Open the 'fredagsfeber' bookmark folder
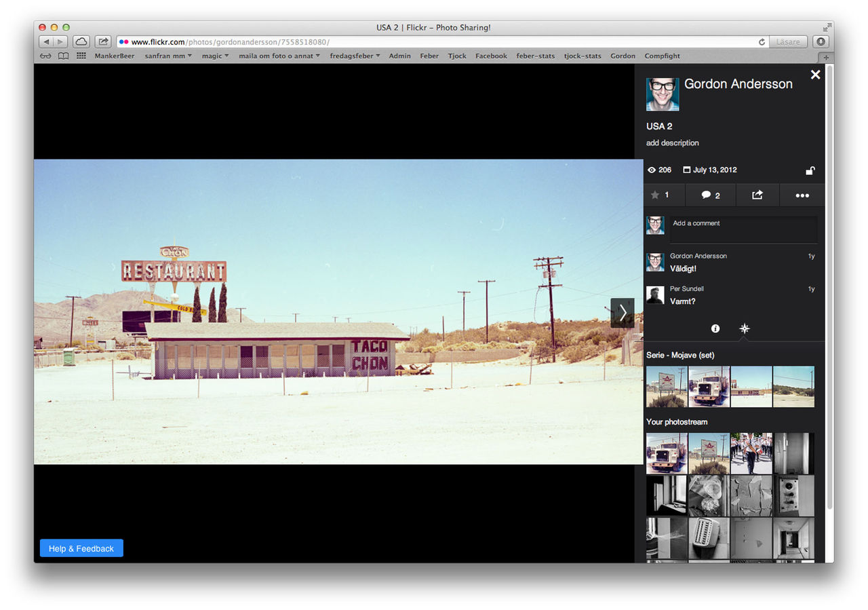Screen dimensions: 868x610 pyautogui.click(x=355, y=56)
